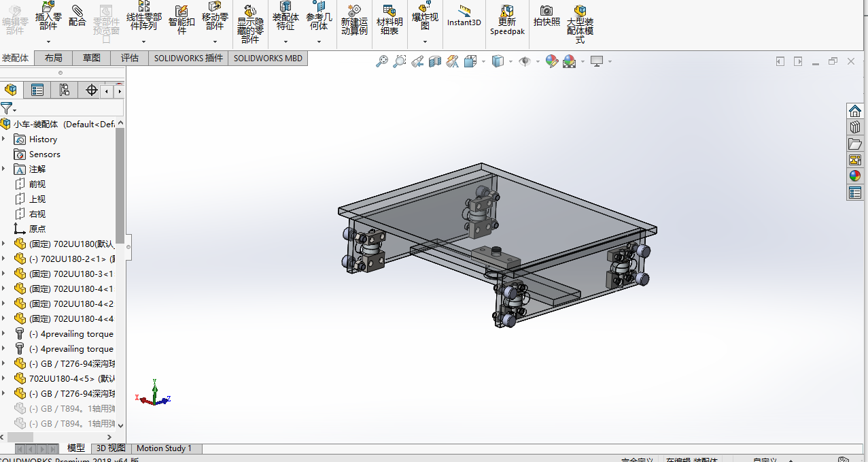The image size is (868, 462).
Task: Open the View Settings monitor dropdown
Action: pos(609,61)
